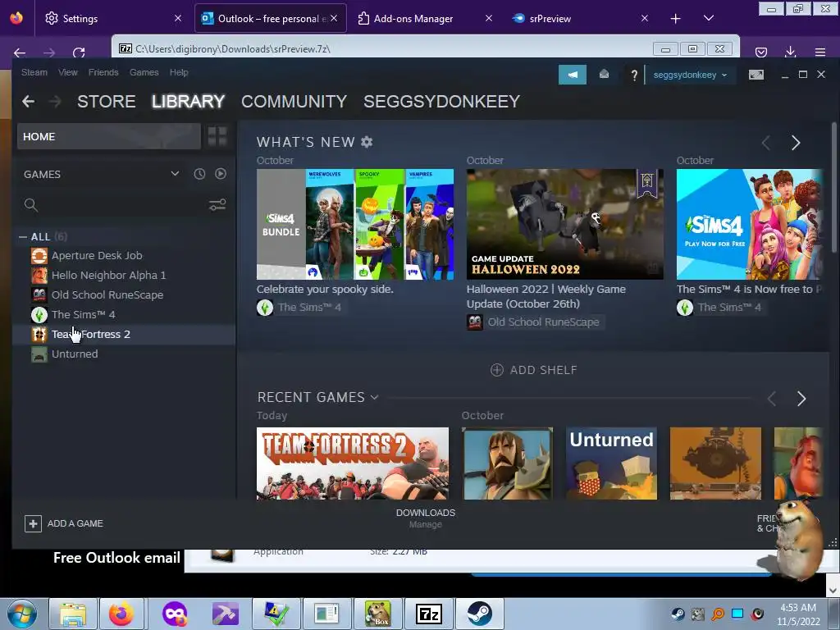Click the Steam announcements megaphone icon
Image resolution: width=840 pixels, height=630 pixels.
572,75
